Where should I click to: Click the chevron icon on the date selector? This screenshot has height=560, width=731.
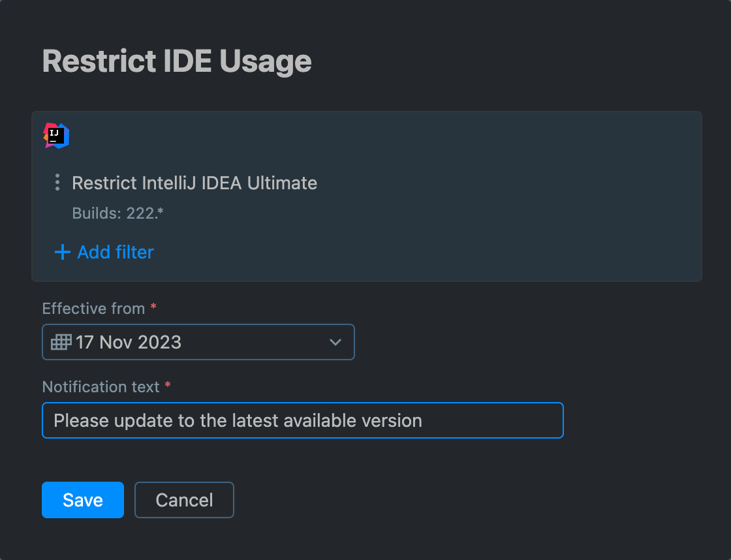click(335, 341)
